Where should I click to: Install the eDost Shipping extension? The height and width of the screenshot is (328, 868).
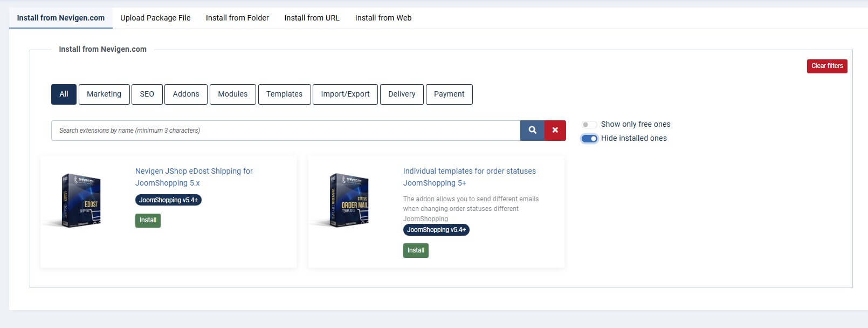[148, 220]
